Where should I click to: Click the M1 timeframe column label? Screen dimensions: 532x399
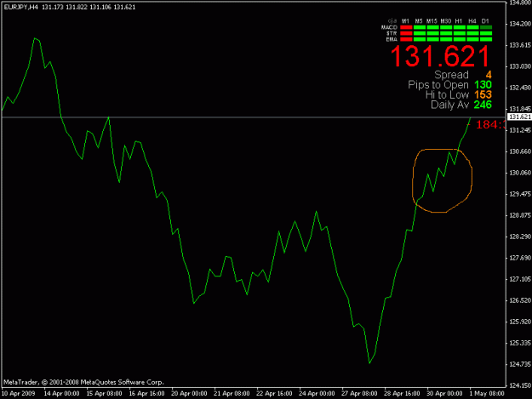pos(405,21)
